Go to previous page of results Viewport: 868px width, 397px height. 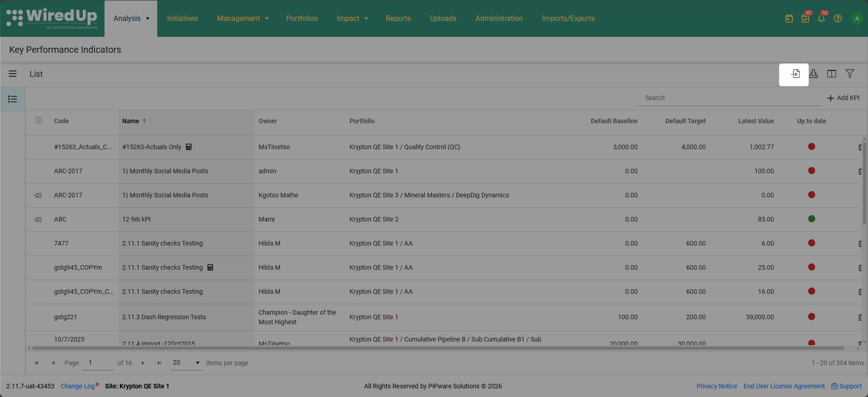(53, 363)
